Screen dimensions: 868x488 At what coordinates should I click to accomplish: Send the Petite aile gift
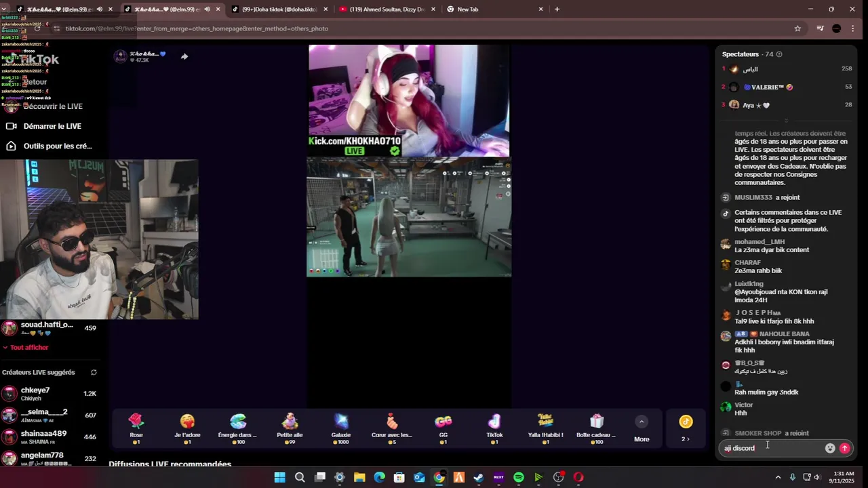click(x=290, y=429)
